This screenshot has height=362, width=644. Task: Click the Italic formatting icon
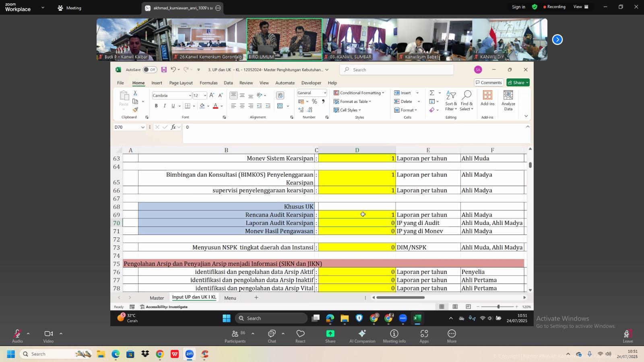165,106
